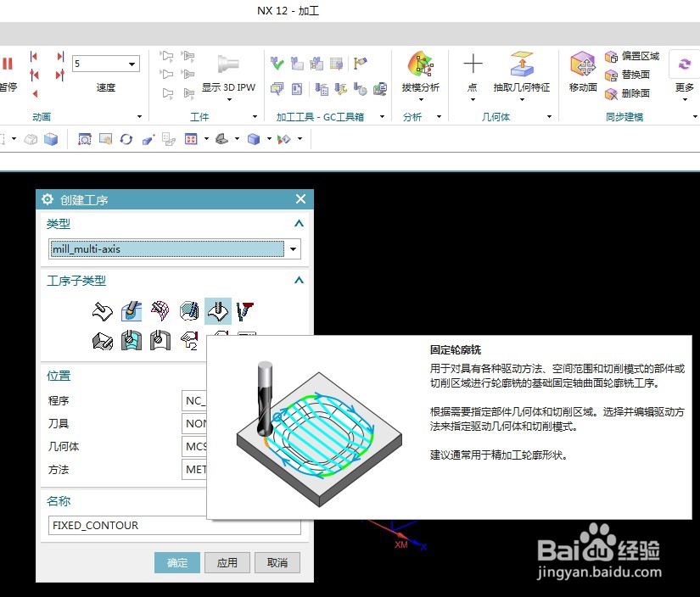Expand the 工件 group options arrow
This screenshot has width=700, height=597.
pyautogui.click(x=255, y=117)
